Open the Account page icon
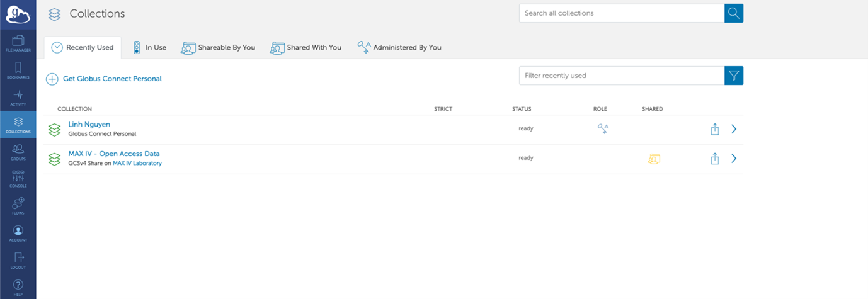868x299 pixels. [x=18, y=234]
